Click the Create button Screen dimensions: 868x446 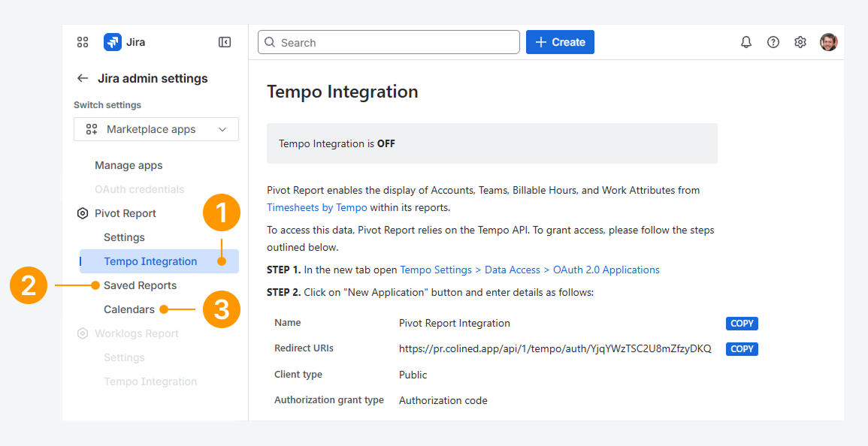tap(560, 42)
